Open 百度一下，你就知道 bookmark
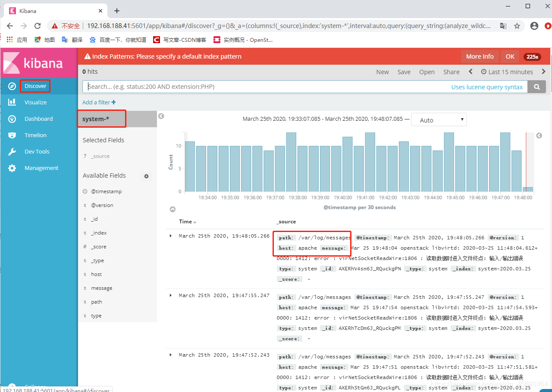Screen dimensions: 552x392 click(118, 40)
